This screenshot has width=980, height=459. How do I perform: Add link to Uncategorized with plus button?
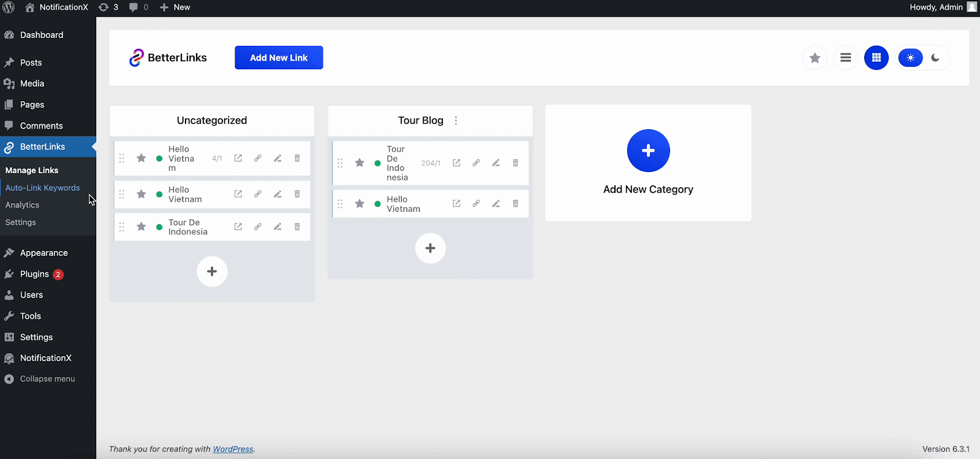[x=212, y=271]
